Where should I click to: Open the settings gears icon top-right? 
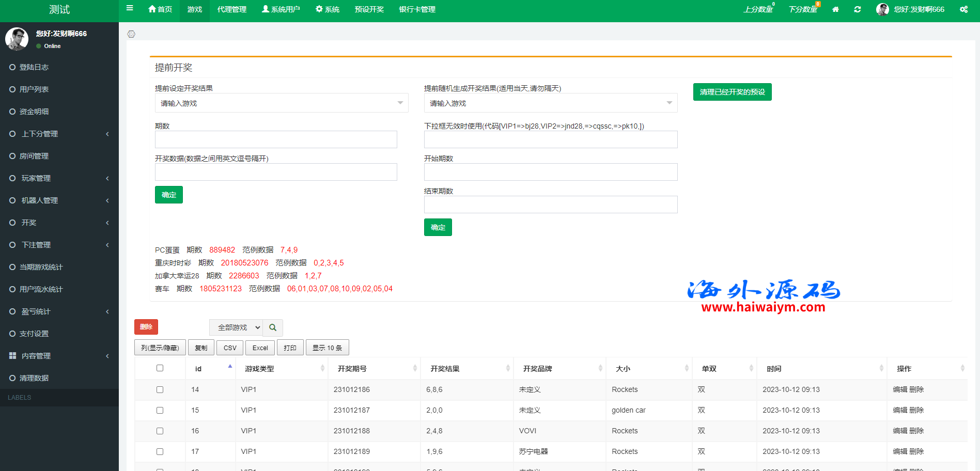(x=963, y=9)
